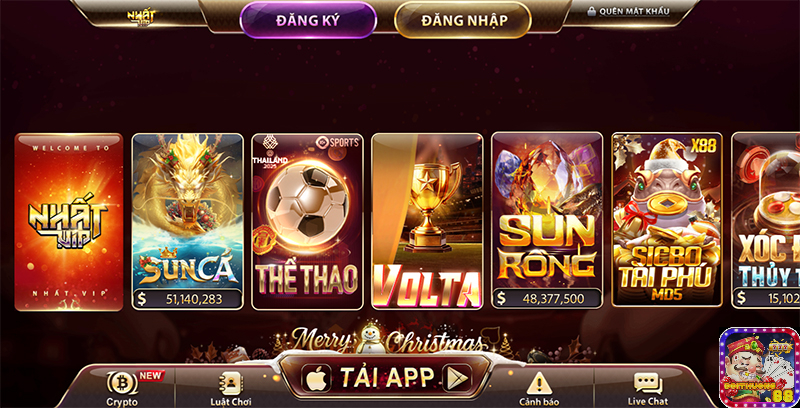Click the Nhất VIP logo at top left
The width and height of the screenshot is (800, 408).
point(141,16)
